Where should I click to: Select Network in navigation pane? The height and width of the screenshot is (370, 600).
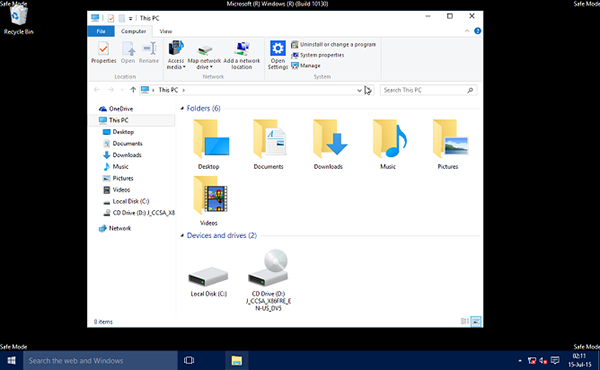(115, 228)
